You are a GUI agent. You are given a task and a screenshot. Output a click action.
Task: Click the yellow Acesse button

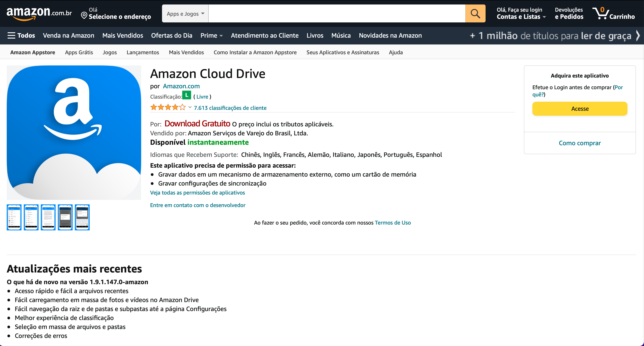click(579, 108)
